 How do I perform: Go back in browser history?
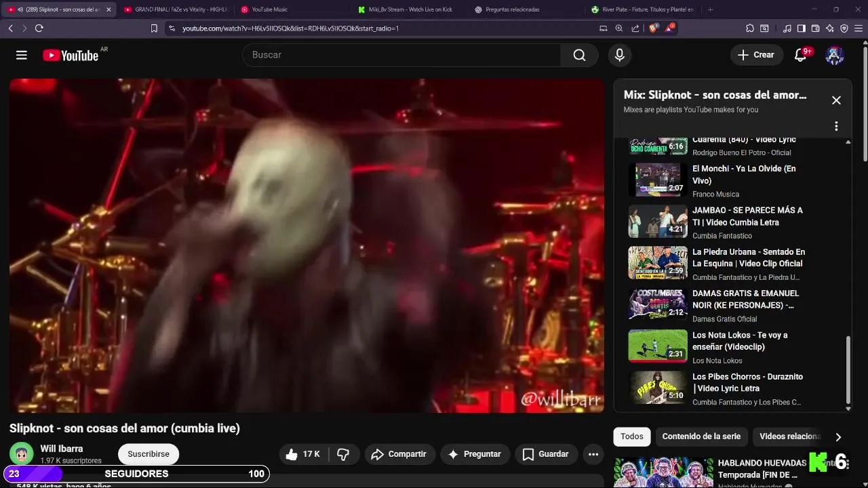(10, 28)
